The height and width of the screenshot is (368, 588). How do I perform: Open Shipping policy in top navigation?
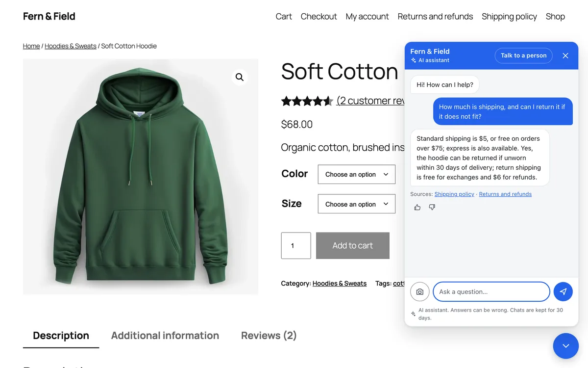click(x=509, y=16)
